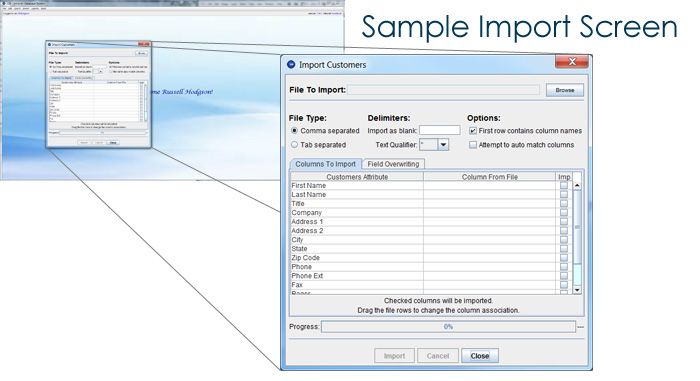Select the Address 2 attribute row
This screenshot has height=381, width=700.
357,230
